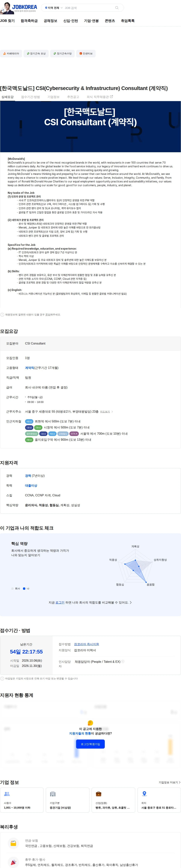Click the 남은기간 countdown timer
The image size is (181, 868).
tap(26, 652)
